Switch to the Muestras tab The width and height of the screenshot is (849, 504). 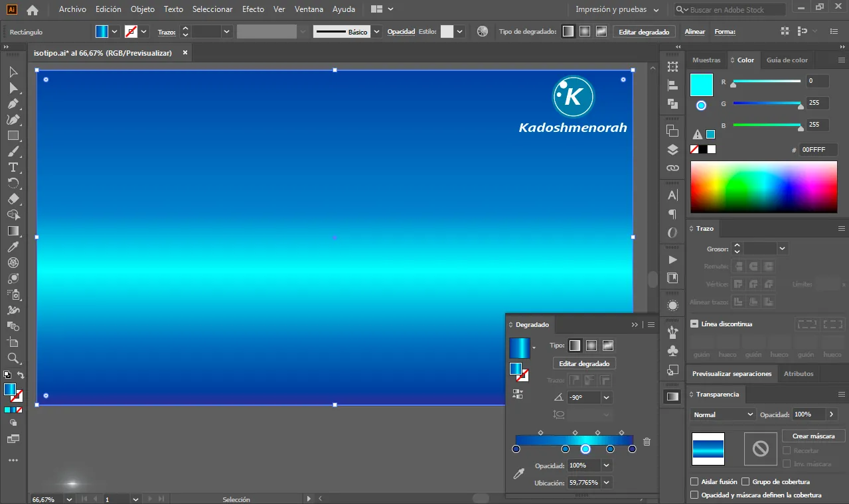(706, 60)
